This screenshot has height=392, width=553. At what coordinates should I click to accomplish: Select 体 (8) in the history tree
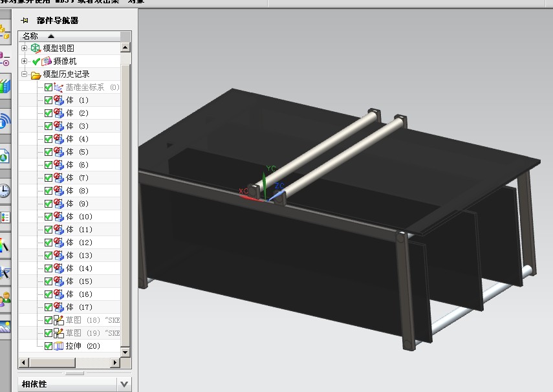pos(77,191)
